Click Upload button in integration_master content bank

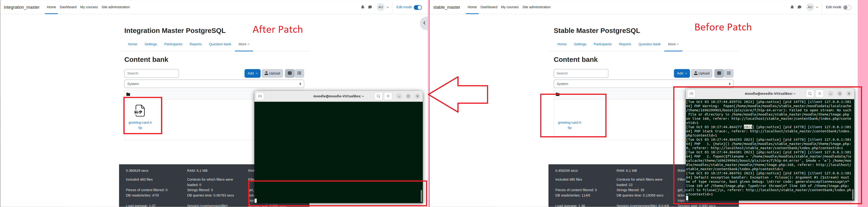272,73
